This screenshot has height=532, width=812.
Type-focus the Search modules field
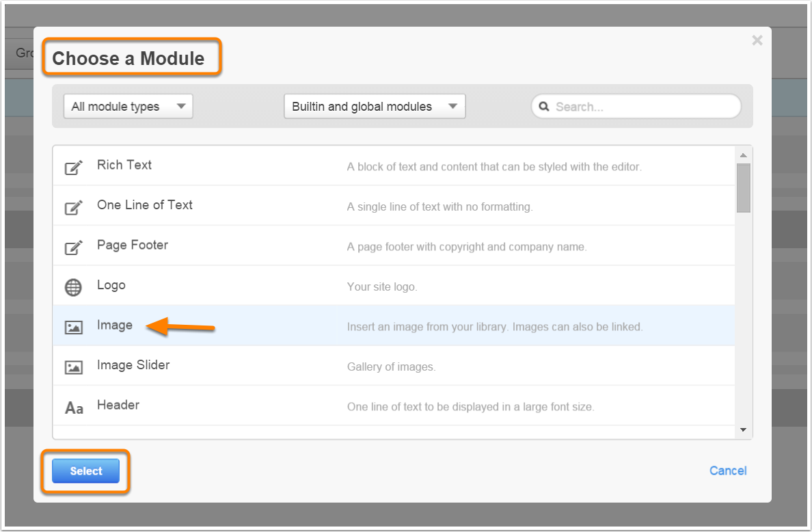(x=642, y=107)
